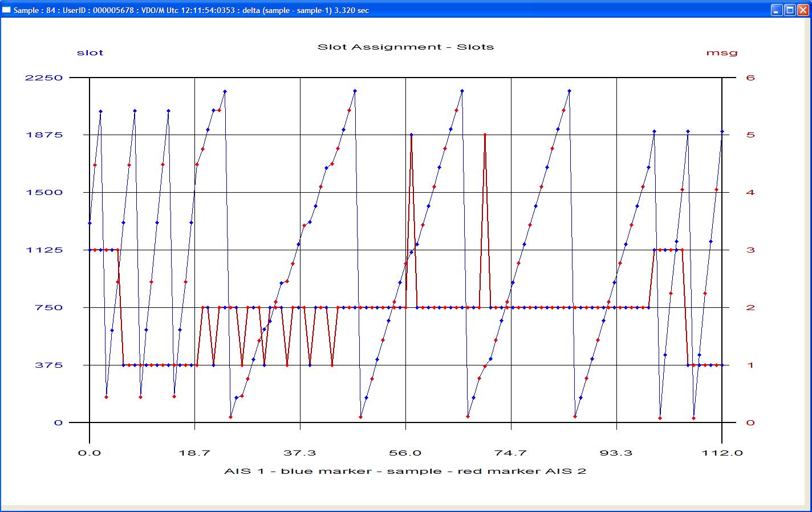This screenshot has height=512, width=812.
Task: Click the 56.0 x-axis label
Action: click(x=405, y=453)
